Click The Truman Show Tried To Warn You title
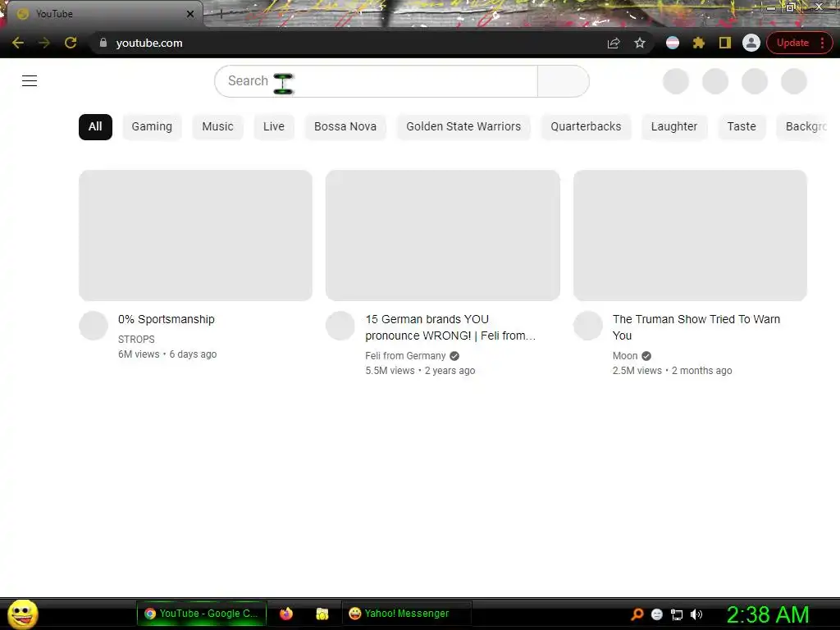Viewport: 840px width, 630px height. (696, 327)
